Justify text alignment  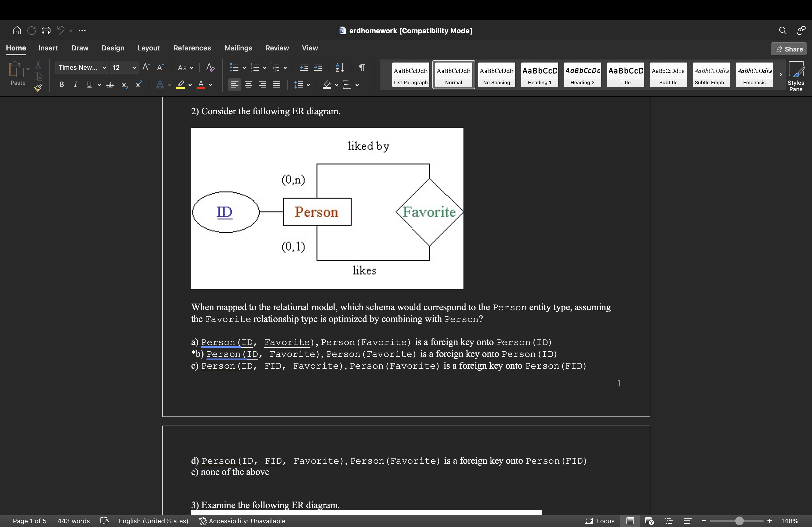276,85
